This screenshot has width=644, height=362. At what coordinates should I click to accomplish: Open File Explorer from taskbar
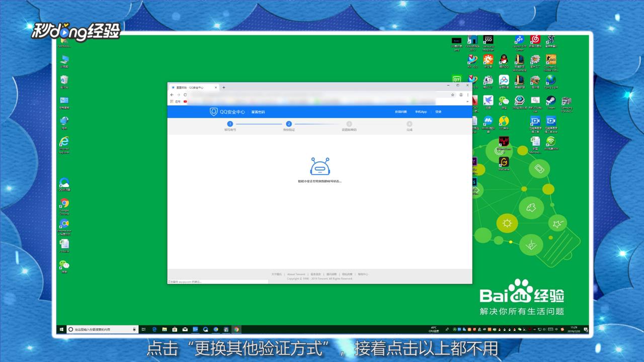point(165,329)
